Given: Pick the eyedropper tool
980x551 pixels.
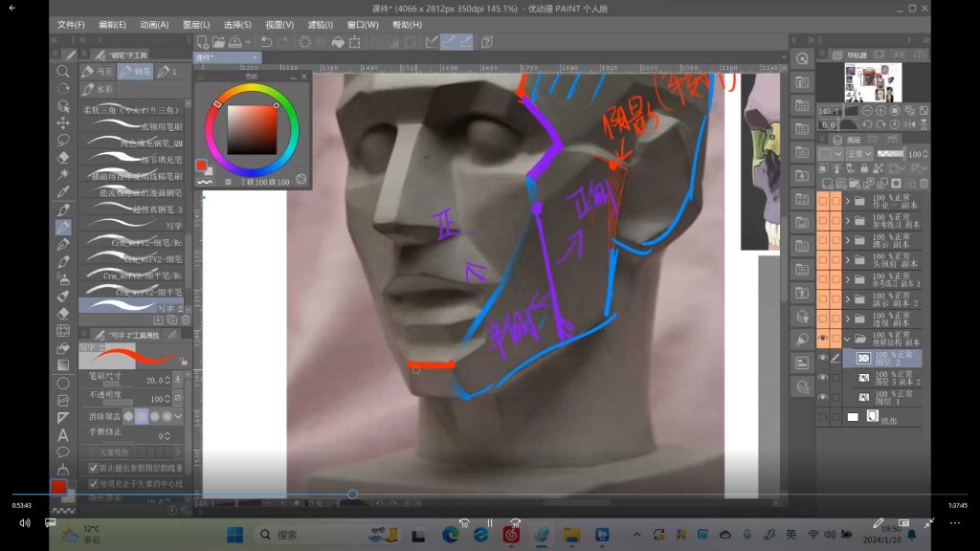Looking at the screenshot, I should point(63,191).
